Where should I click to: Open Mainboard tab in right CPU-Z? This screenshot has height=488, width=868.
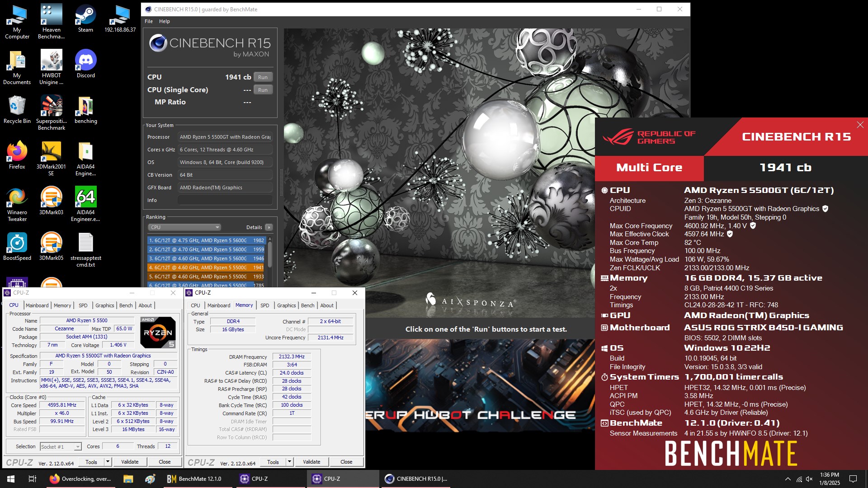coord(219,305)
